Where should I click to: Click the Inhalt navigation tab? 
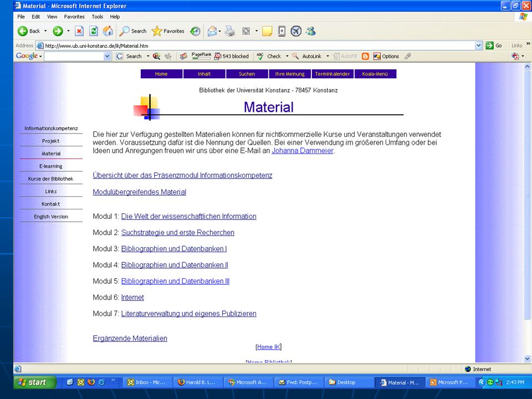[204, 74]
